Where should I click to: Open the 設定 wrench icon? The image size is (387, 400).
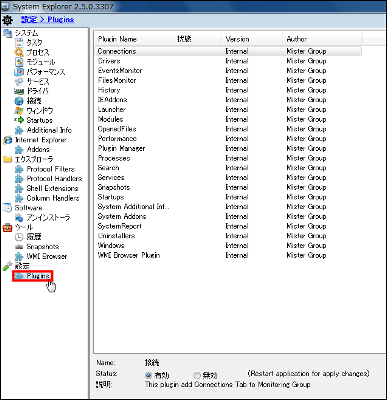[x=7, y=266]
